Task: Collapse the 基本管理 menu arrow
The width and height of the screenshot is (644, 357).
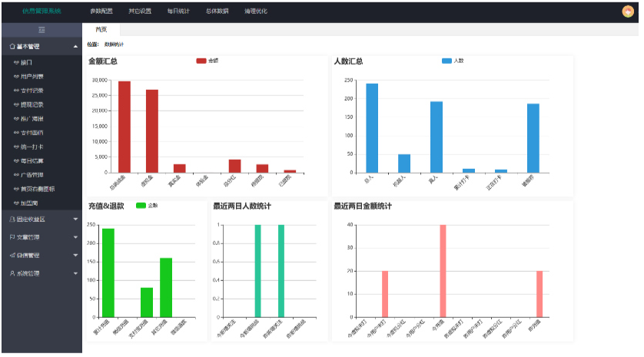Action: pos(75,48)
